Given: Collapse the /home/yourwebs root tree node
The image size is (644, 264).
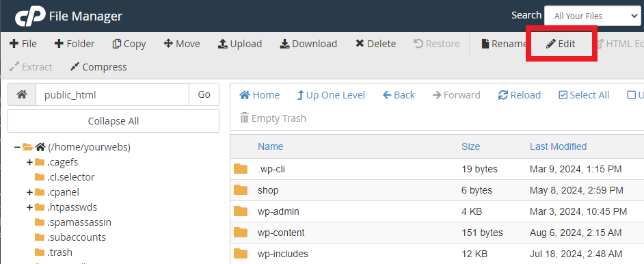Looking at the screenshot, I should click(17, 147).
